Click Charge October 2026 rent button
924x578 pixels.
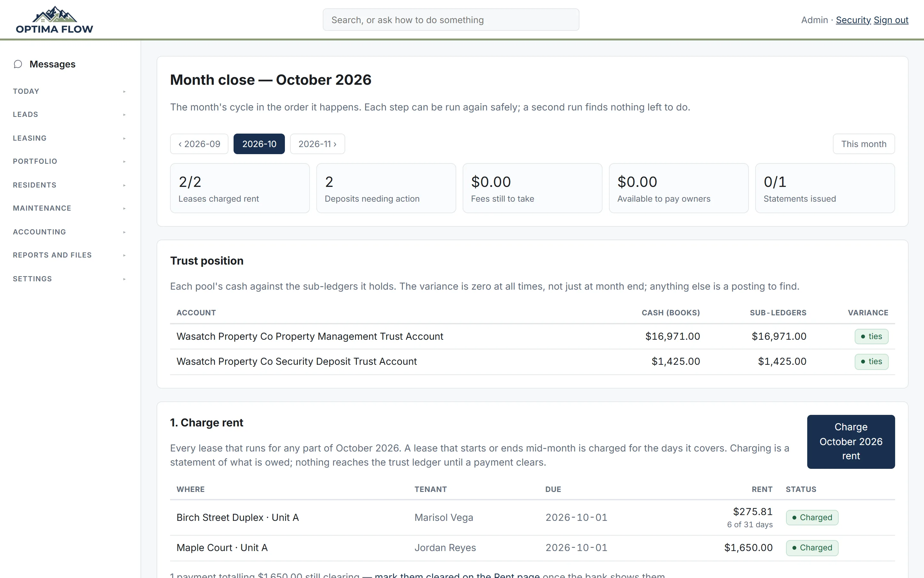point(851,442)
